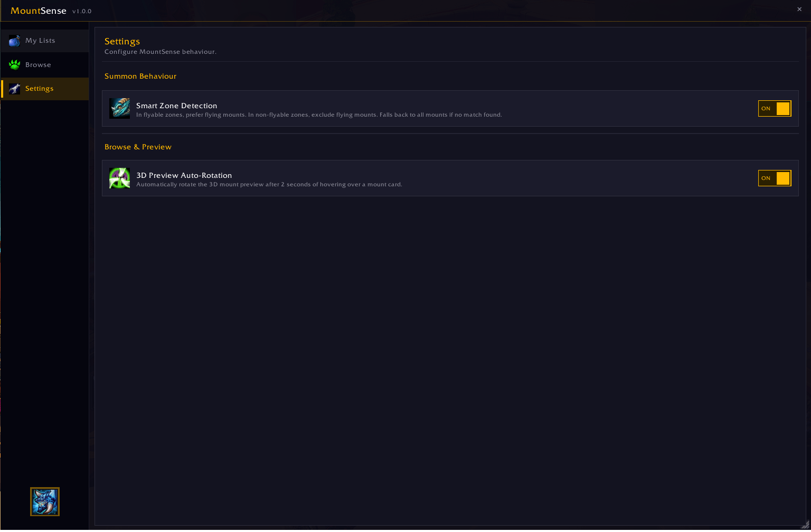
Task: Disable 3D Preview Auto-Rotation switch
Action: point(775,178)
